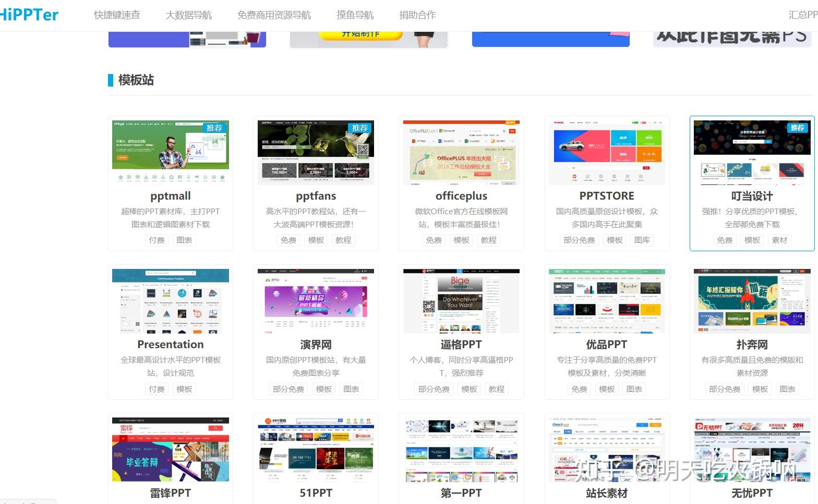Image resolution: width=818 pixels, height=504 pixels.
Task: Select the 模板 tag under officeplus
Action: [x=461, y=240]
